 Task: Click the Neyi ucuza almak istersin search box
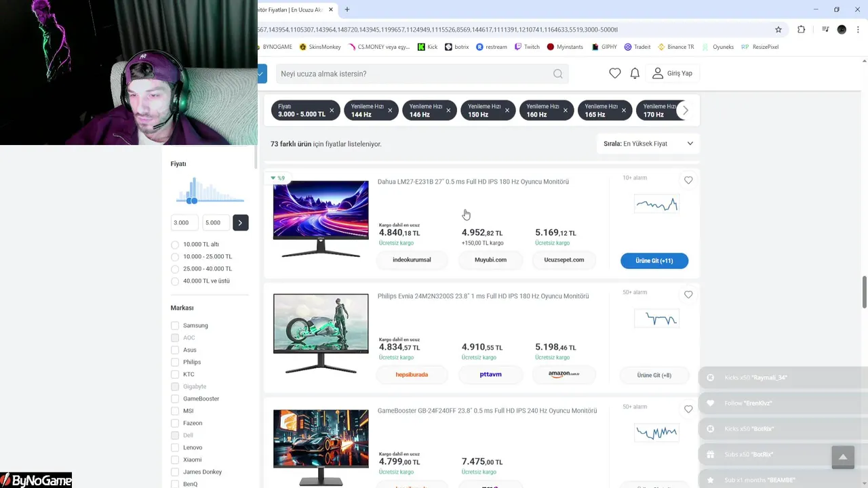[414, 74]
